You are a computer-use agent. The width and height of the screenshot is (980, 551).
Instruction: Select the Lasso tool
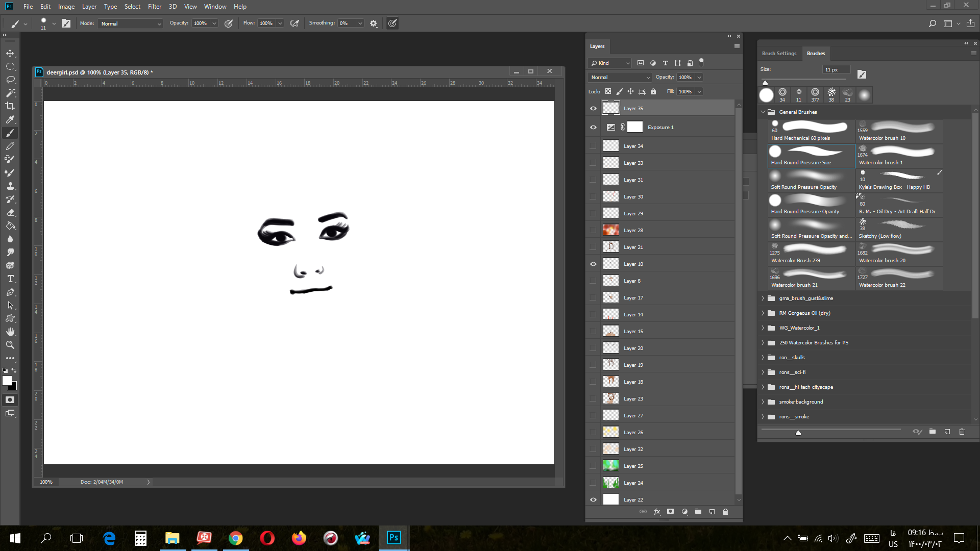(10, 80)
